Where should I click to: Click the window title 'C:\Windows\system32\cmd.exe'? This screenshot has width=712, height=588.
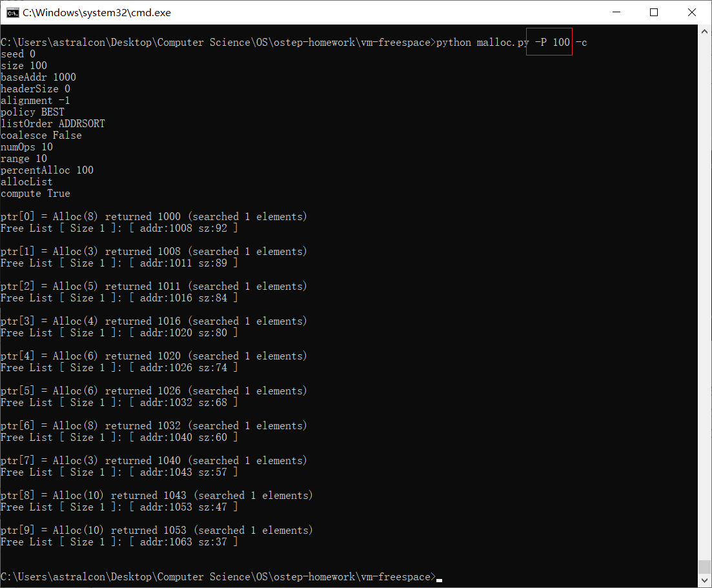pos(97,13)
